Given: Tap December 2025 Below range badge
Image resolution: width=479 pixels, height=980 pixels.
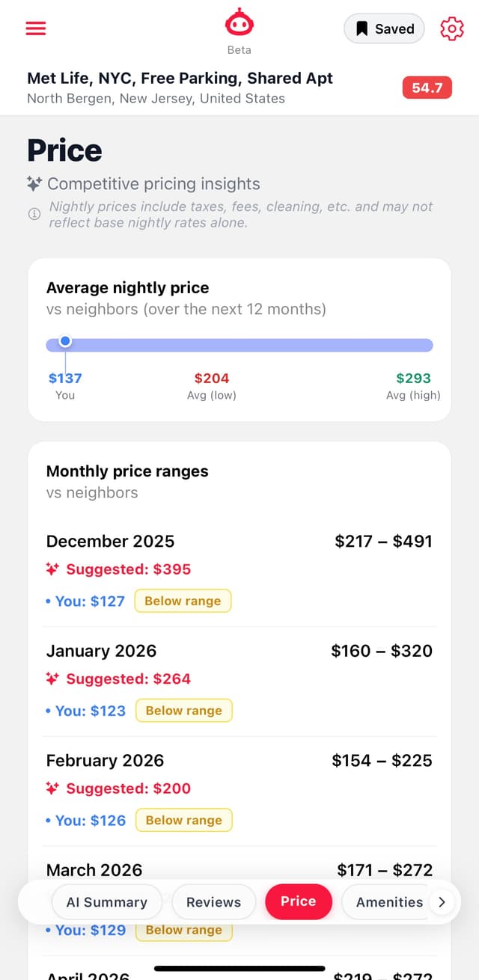Looking at the screenshot, I should tap(183, 601).
